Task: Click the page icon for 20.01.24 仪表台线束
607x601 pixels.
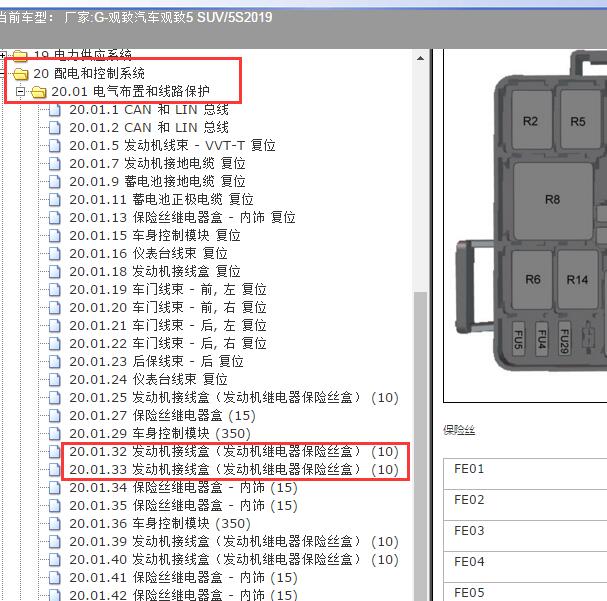Action: point(55,379)
